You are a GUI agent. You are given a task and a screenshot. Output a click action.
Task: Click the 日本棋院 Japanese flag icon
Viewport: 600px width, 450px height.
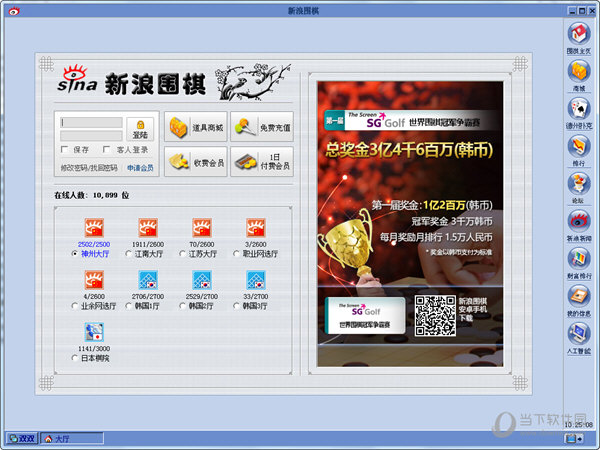tap(94, 332)
